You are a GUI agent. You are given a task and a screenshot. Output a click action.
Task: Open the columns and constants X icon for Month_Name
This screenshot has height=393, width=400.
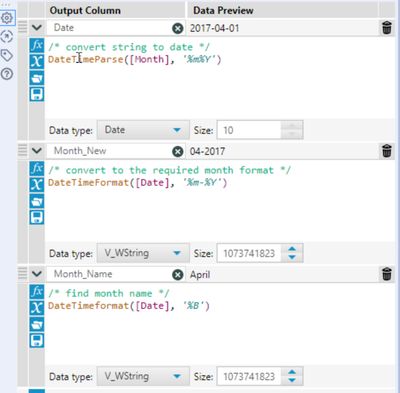37,308
